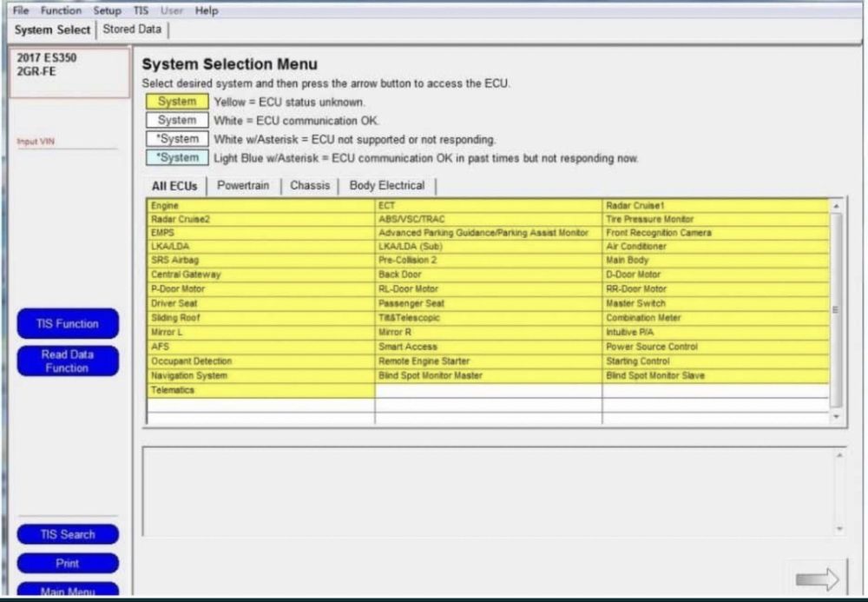Open the User menu

(172, 10)
